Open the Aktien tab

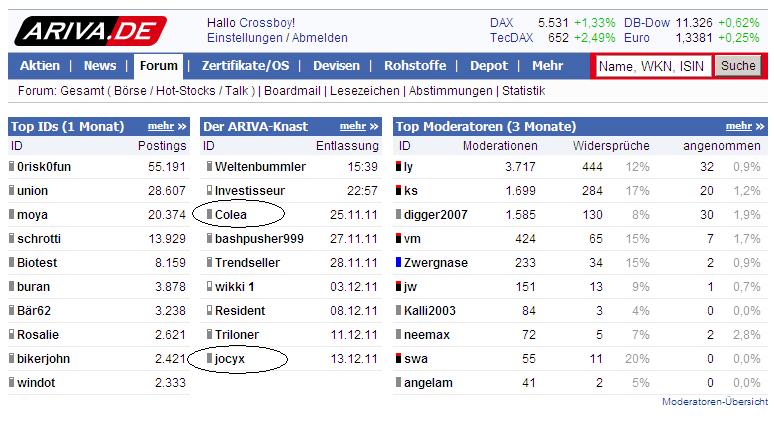[x=40, y=66]
